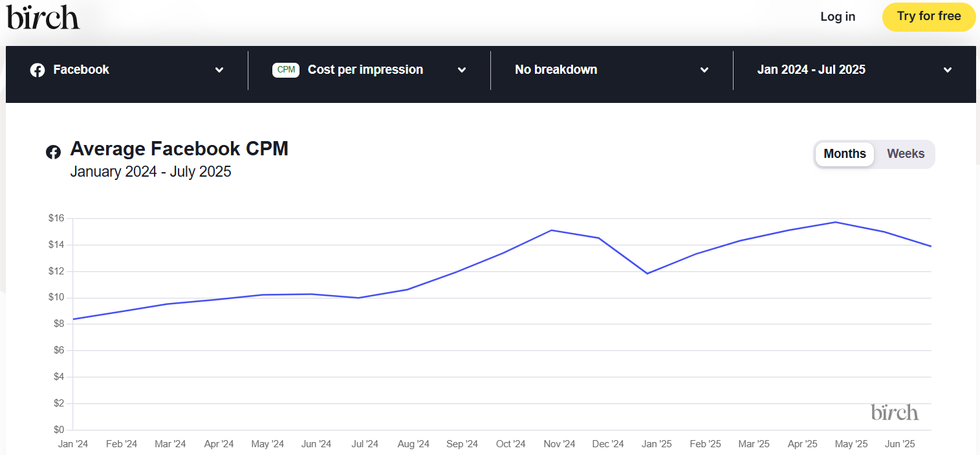Click the Mar '24 axis label
Viewport: 980px width, 455px height.
coord(170,444)
